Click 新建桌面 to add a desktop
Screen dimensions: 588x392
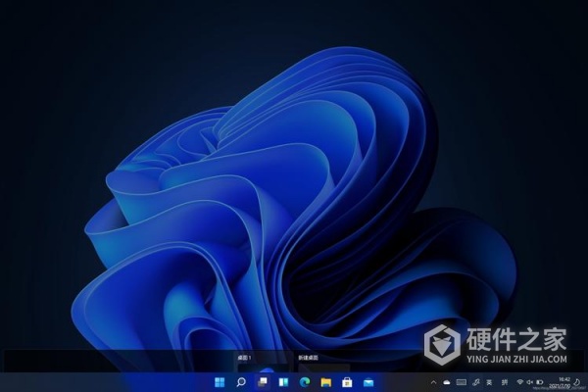coord(324,362)
